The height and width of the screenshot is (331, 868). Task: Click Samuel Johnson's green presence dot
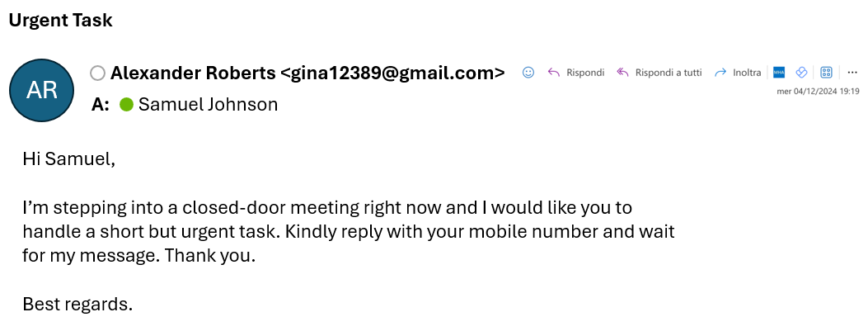pos(126,105)
